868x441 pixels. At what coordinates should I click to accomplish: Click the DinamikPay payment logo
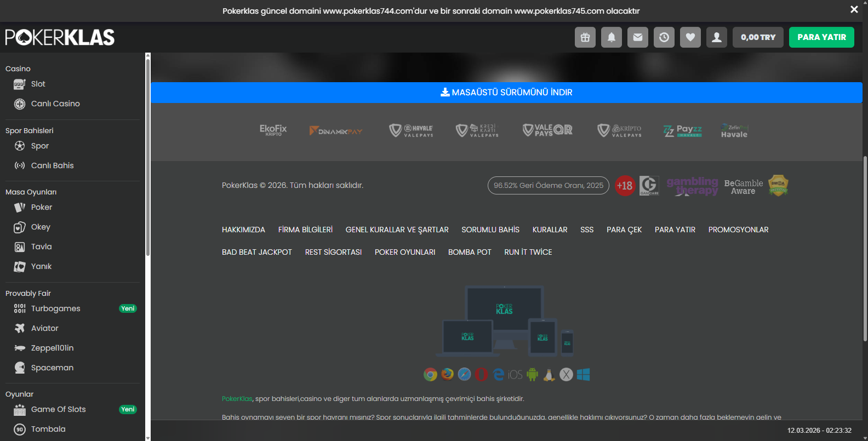[x=336, y=131]
